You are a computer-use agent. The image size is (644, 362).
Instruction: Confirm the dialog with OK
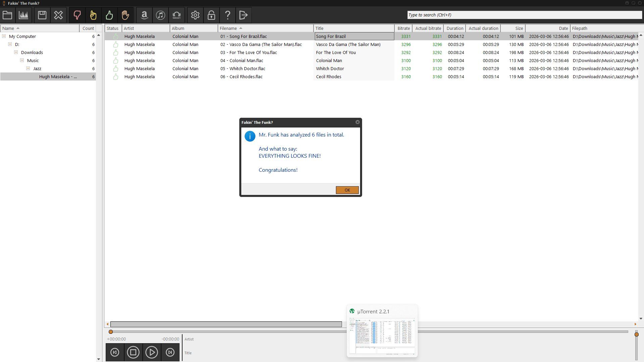point(347,190)
